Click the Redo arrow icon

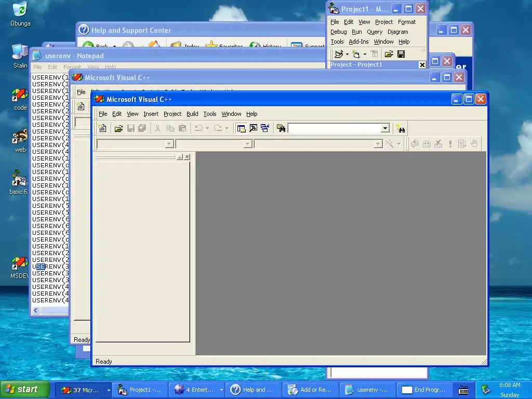218,128
